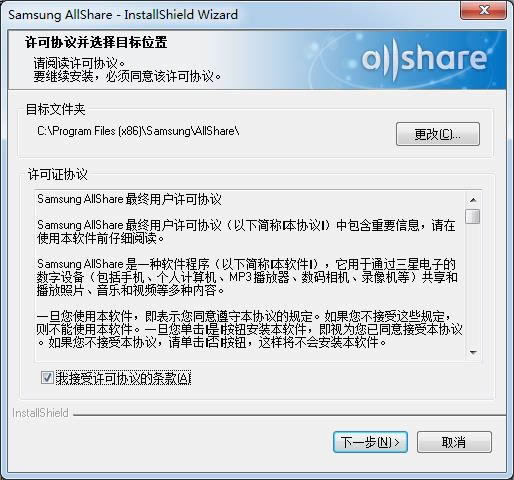This screenshot has height=480, width=514.
Task: Click the scroll up arrow of license text
Action: (x=473, y=200)
